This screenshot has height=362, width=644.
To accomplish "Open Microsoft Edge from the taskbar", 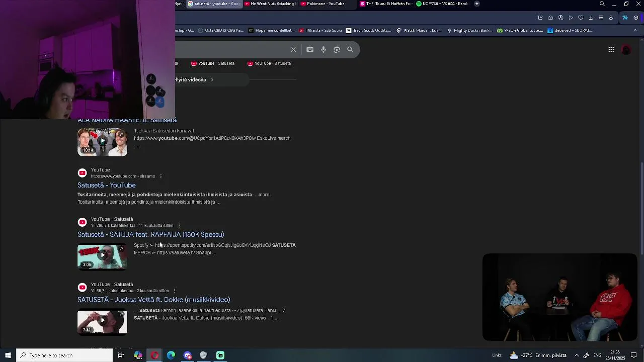I will tap(171, 355).
